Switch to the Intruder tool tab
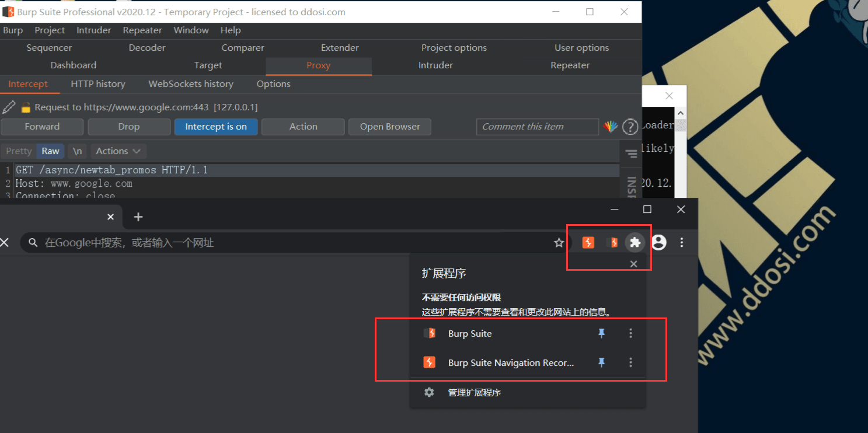868x433 pixels. point(435,65)
